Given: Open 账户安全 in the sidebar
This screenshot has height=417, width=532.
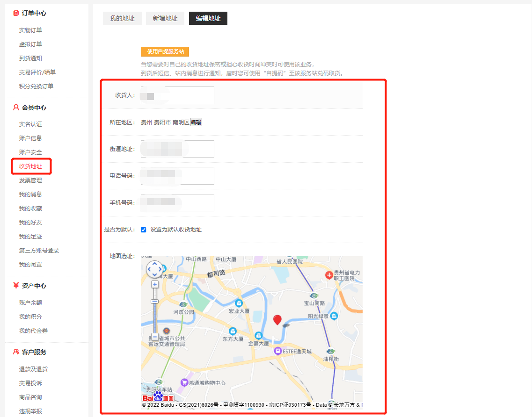Looking at the screenshot, I should pos(30,152).
